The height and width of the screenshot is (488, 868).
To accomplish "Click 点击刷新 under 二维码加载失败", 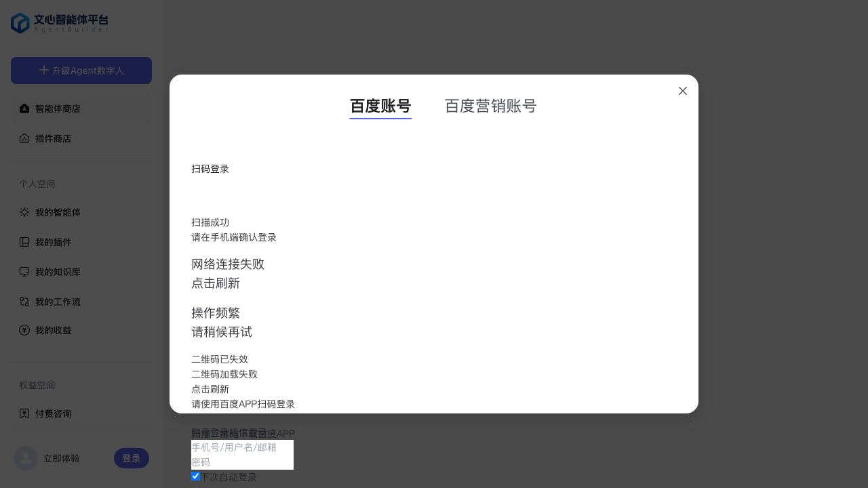I will coord(210,389).
